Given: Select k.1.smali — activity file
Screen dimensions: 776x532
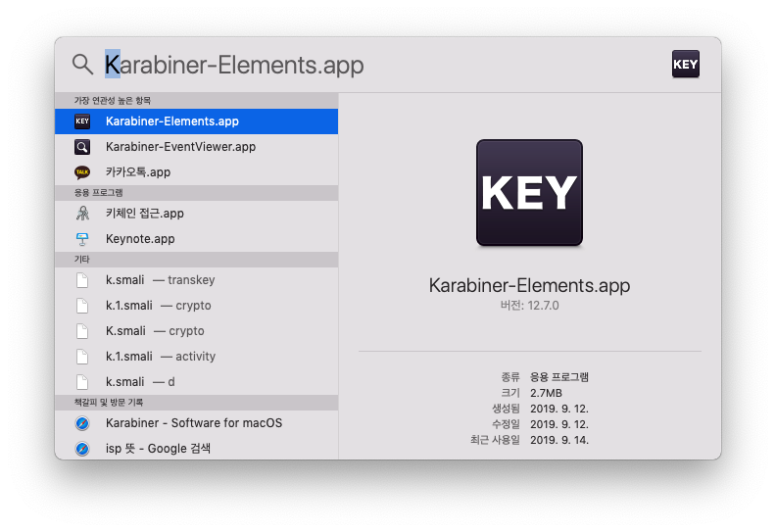Looking at the screenshot, I should pyautogui.click(x=197, y=357).
